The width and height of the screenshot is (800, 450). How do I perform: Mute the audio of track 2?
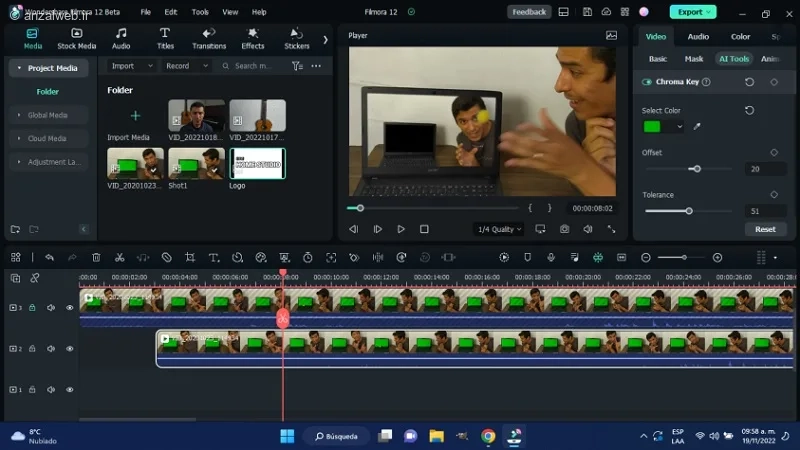pos(51,348)
